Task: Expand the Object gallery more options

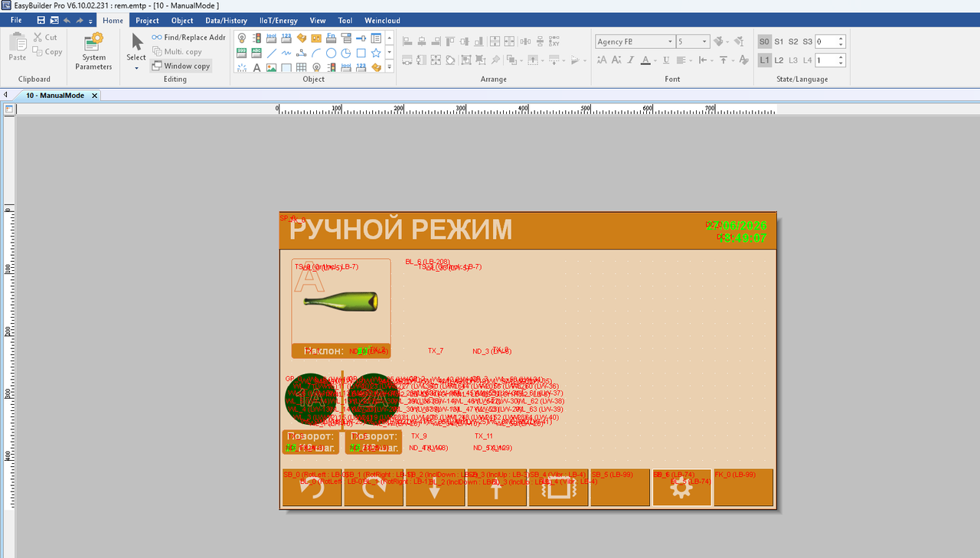Action: pos(389,67)
